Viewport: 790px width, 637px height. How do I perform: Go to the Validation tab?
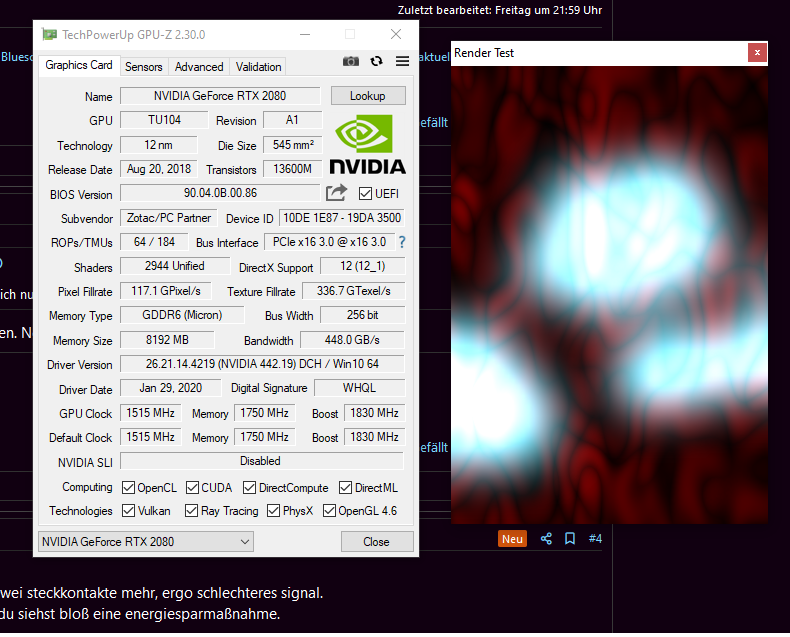258,67
